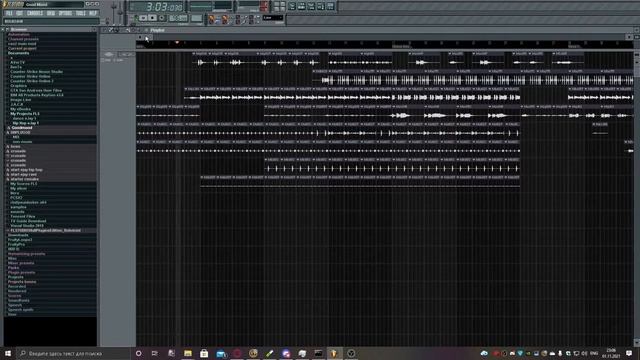Click second orange recording-panel icon

click(225, 19)
